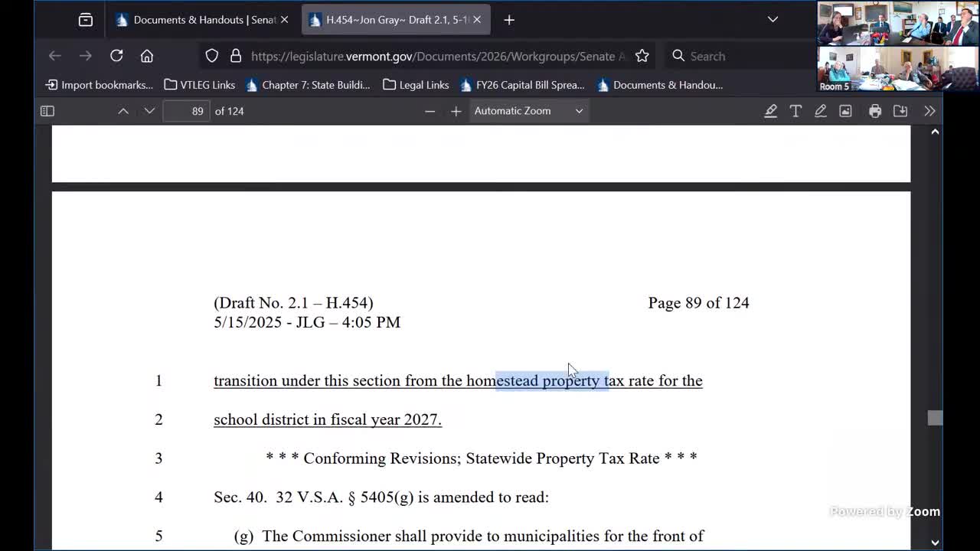Click the PDF scrollbar up arrow

point(935,132)
